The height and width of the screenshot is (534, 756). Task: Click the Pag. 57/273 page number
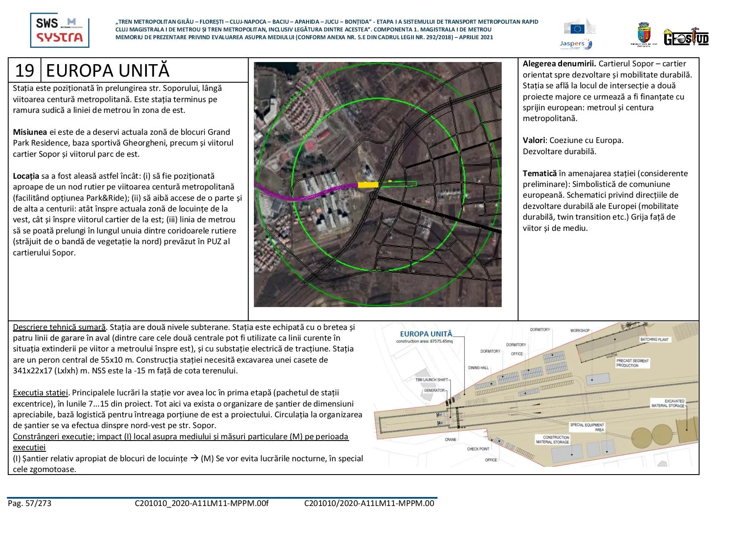click(29, 503)
